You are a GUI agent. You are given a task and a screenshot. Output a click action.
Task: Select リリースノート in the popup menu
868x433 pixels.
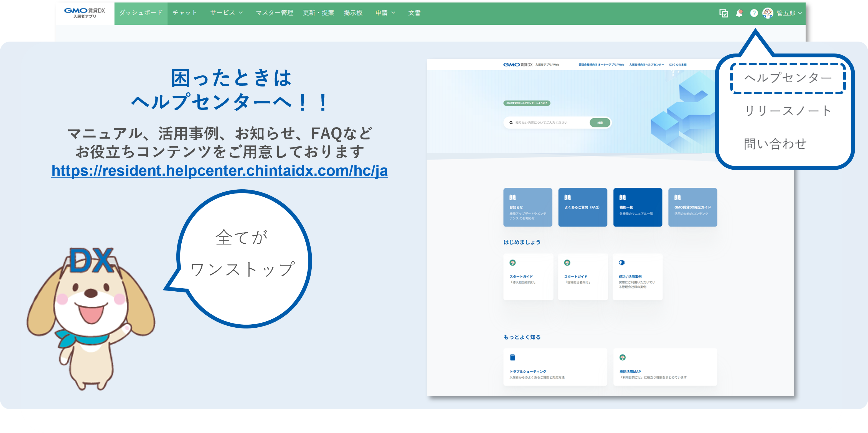tap(788, 111)
